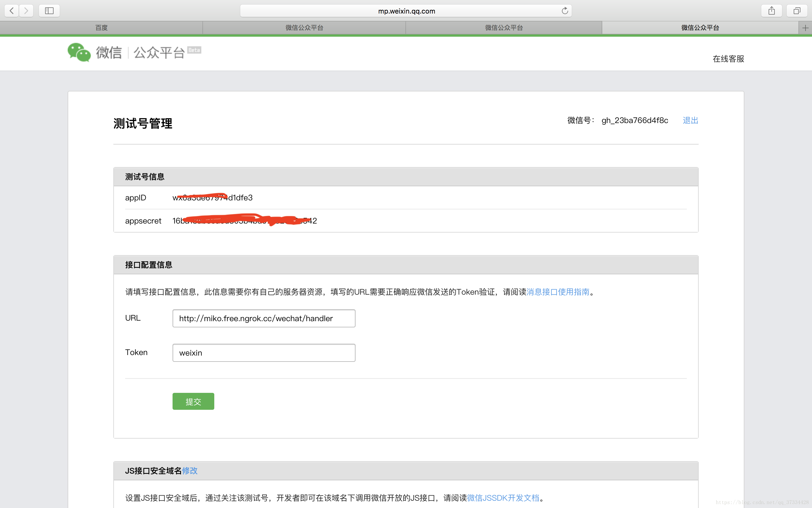Log out via 退出 link

pos(690,120)
